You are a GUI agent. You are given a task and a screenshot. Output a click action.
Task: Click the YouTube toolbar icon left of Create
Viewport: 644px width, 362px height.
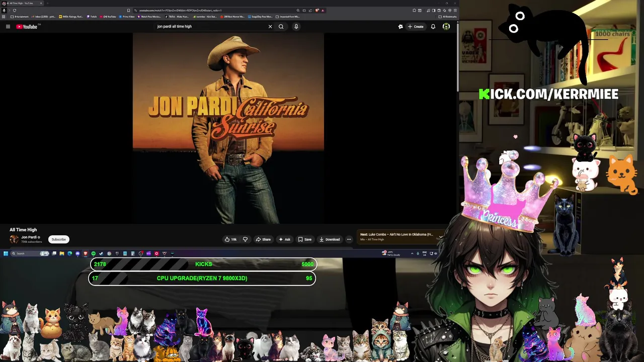[x=400, y=27]
